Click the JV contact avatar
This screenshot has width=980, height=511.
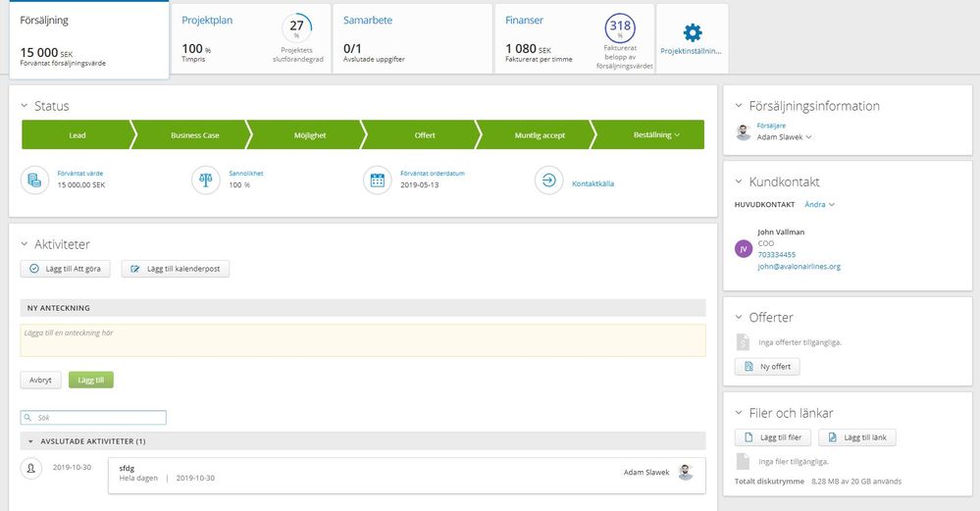(744, 248)
